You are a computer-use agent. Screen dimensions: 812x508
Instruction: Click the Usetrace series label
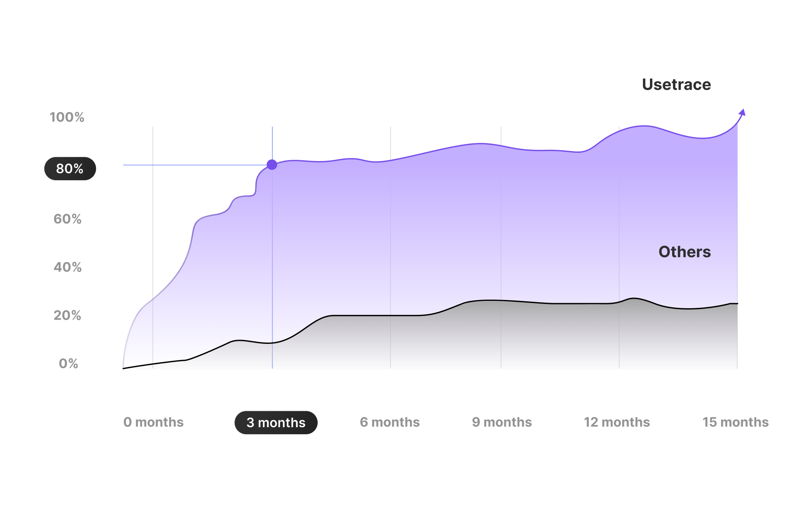coord(676,85)
